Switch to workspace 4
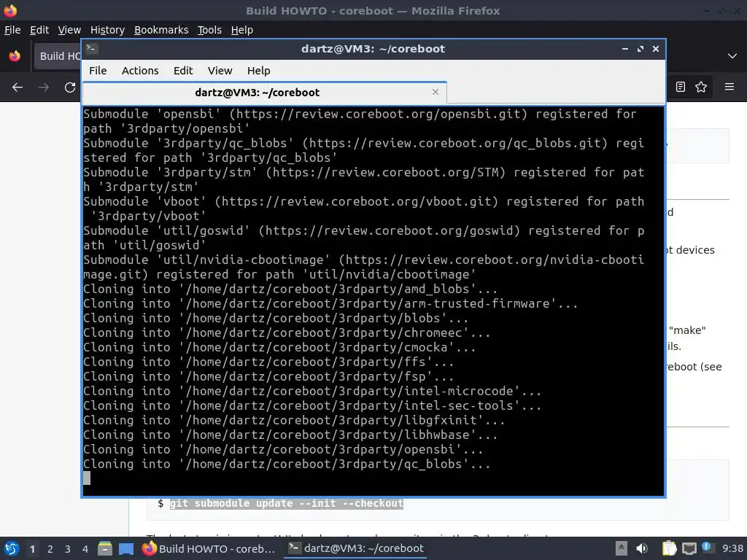The height and width of the screenshot is (560, 747). pos(85,549)
